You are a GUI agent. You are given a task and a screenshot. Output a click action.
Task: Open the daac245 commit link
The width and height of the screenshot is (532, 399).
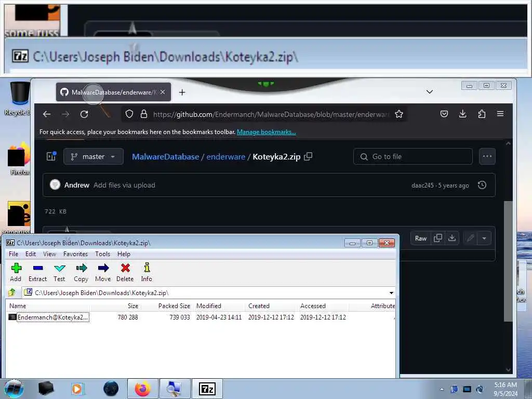[422, 185]
